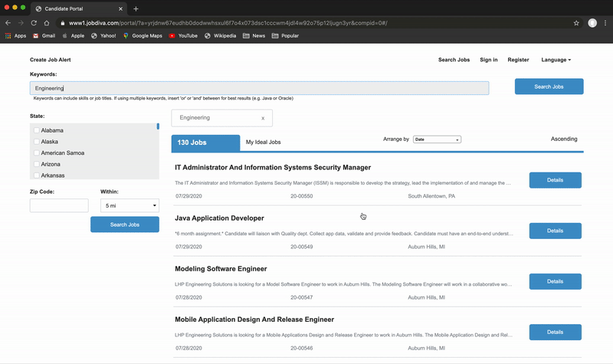Toggle Ascending sort order

564,139
